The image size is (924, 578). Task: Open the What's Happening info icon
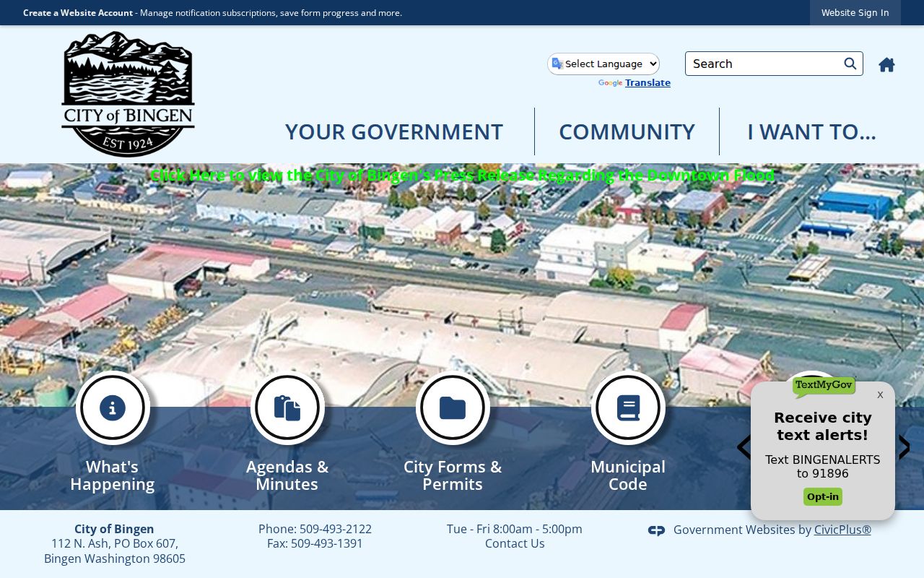[113, 407]
